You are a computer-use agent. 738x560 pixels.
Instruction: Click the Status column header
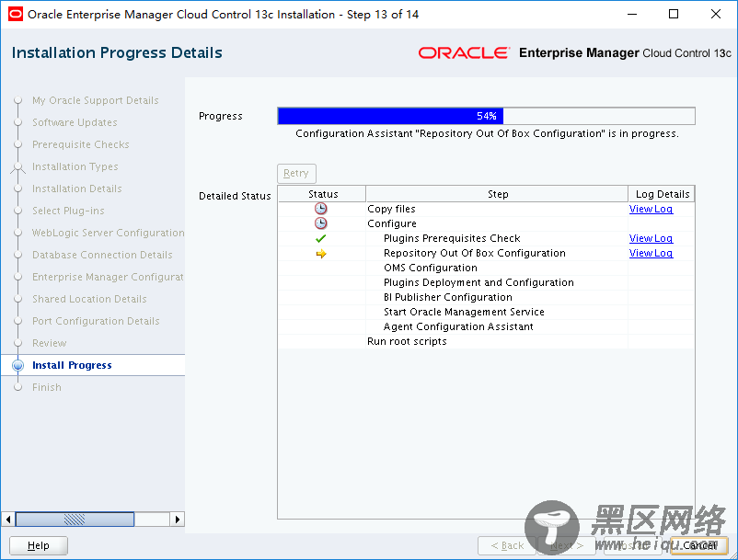pos(322,194)
